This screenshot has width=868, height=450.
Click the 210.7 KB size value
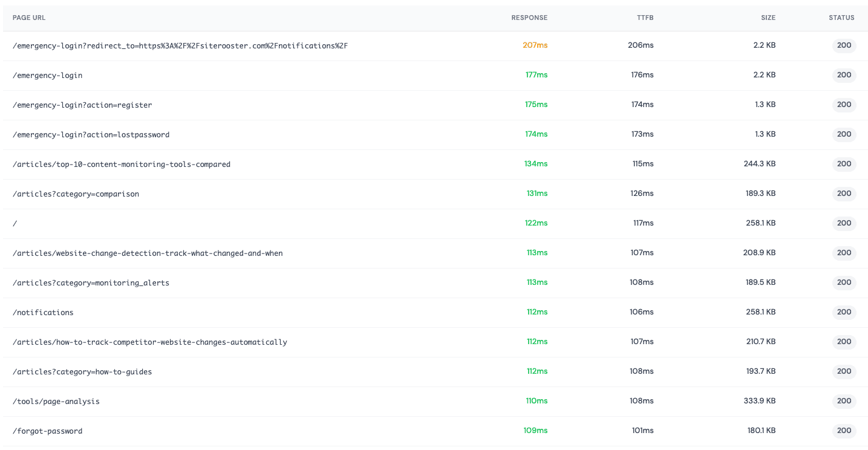(761, 342)
